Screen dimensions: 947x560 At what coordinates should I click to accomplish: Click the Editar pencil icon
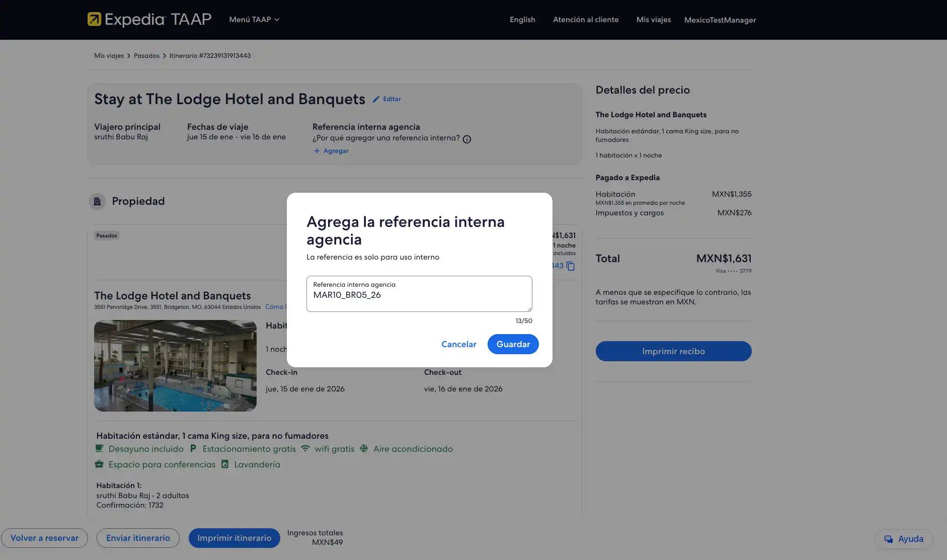pyautogui.click(x=376, y=99)
